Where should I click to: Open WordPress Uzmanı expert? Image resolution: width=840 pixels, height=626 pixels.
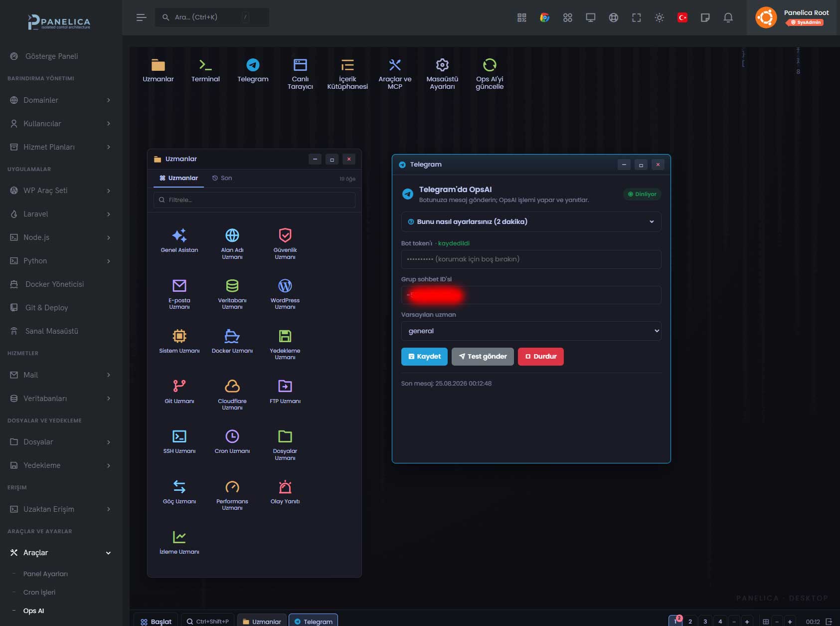click(x=285, y=294)
